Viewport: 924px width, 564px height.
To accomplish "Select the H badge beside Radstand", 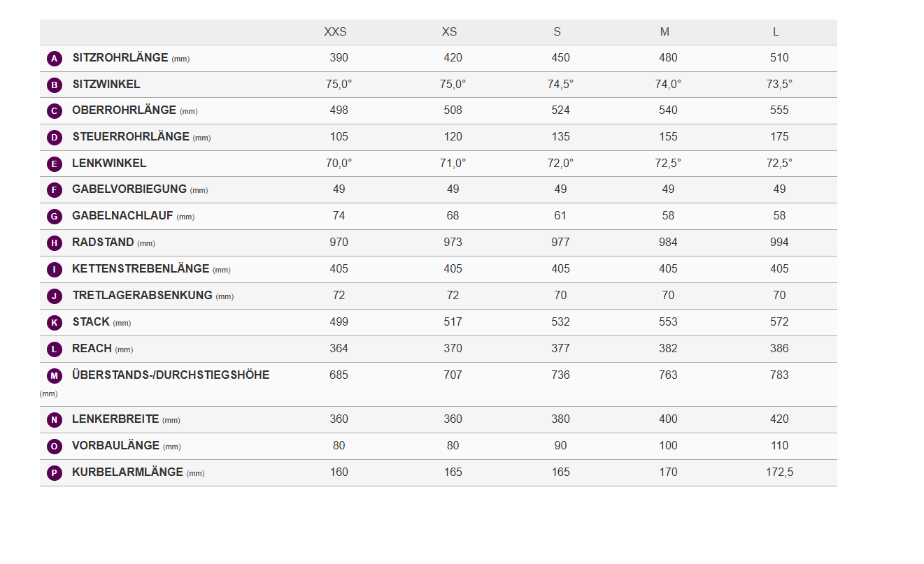I will coord(55,243).
